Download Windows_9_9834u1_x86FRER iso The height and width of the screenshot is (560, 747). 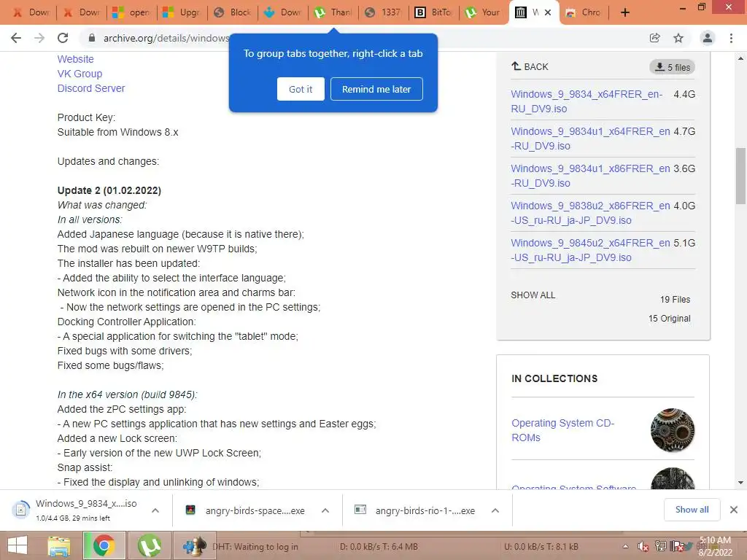[x=590, y=176]
